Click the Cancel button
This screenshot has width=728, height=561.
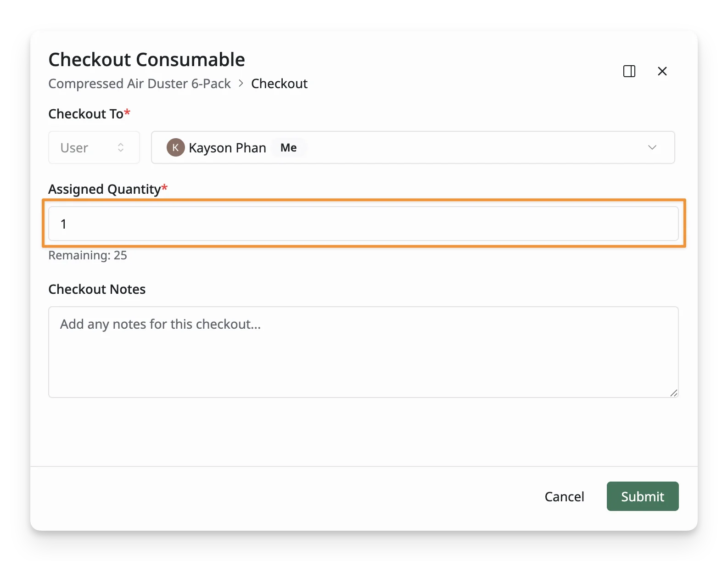coord(564,496)
